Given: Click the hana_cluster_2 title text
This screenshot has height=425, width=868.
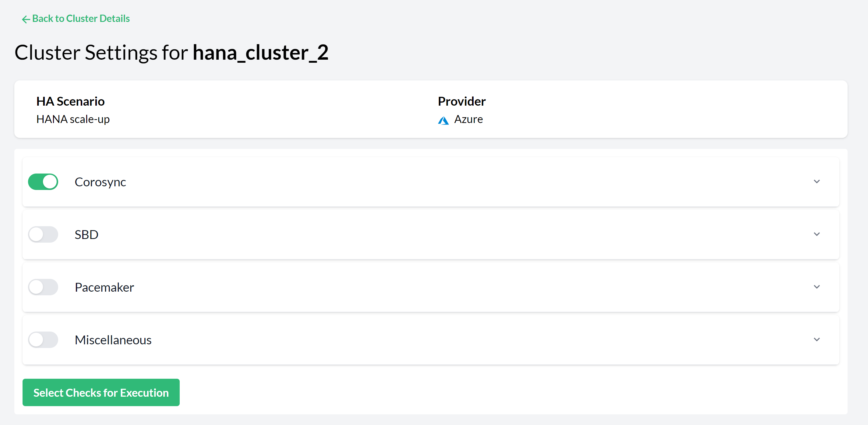Looking at the screenshot, I should click(260, 53).
